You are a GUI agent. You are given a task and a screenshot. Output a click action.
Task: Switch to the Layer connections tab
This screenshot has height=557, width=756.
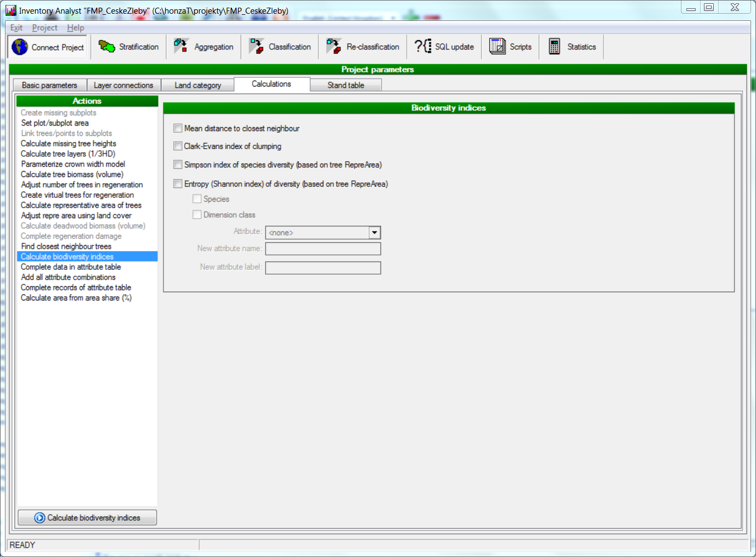123,86
